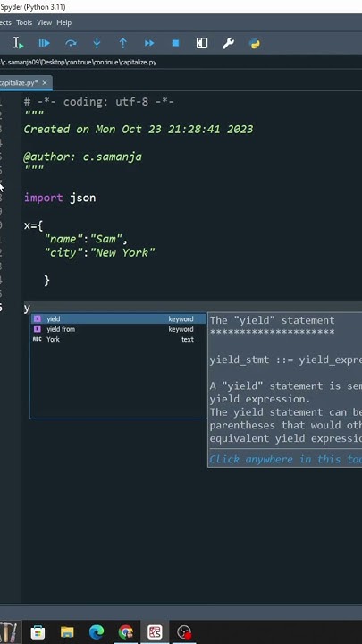Image resolution: width=362 pixels, height=644 pixels.
Task: Launch Google Chrome from taskbar
Action: tap(126, 631)
